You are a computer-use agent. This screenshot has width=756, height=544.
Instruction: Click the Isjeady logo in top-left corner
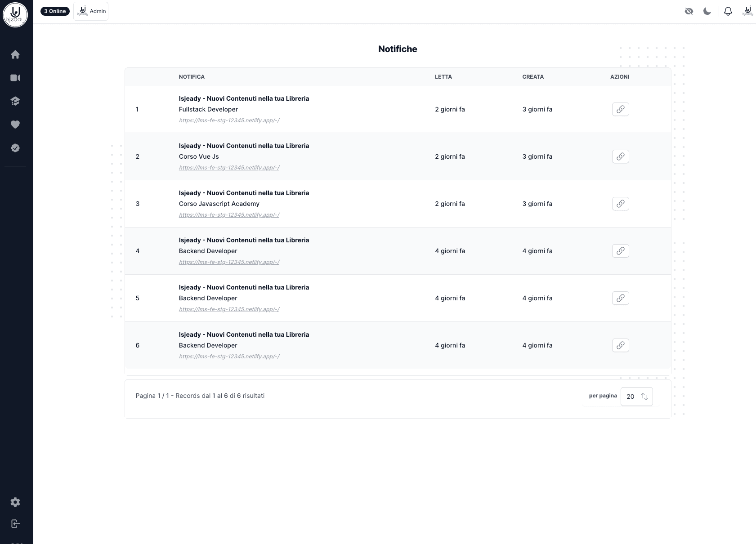pos(15,14)
